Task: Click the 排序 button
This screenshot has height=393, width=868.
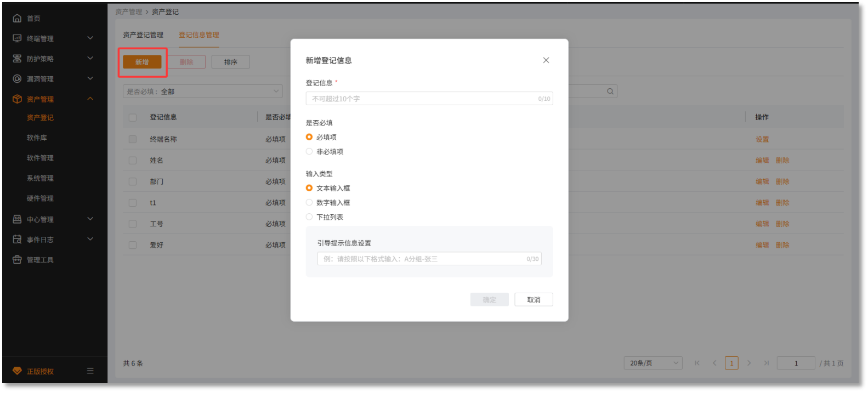Action: coord(231,62)
